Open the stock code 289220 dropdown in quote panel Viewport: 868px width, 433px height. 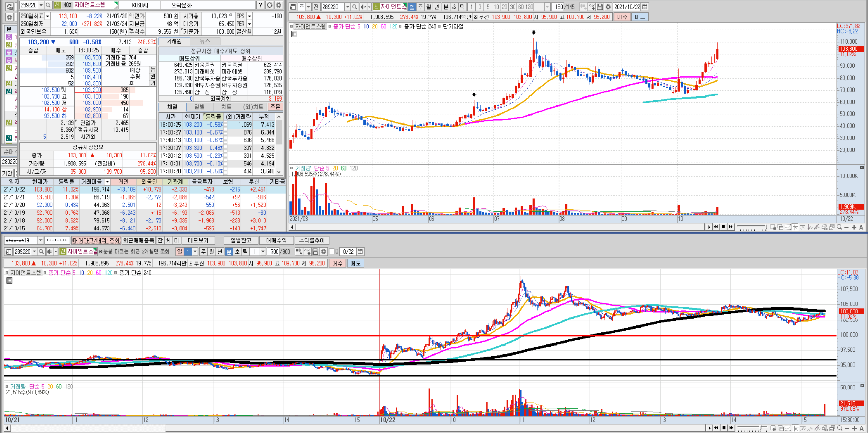point(41,5)
